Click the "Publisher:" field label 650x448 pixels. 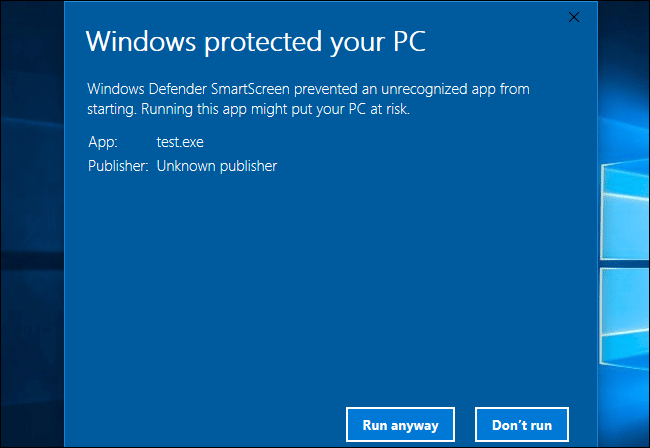[x=118, y=166]
